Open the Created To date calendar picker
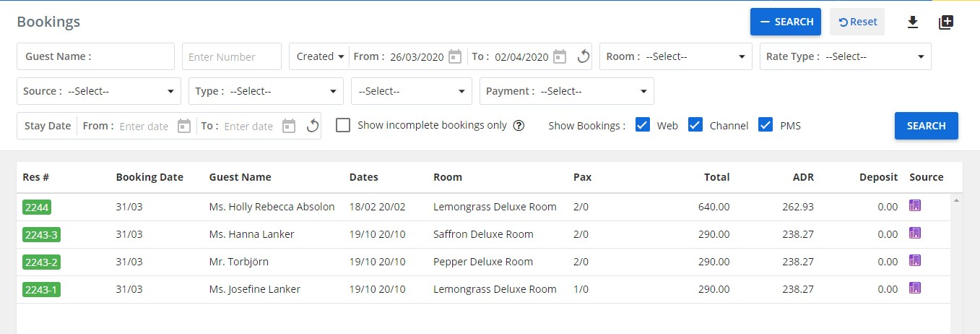This screenshot has width=980, height=334. [560, 56]
